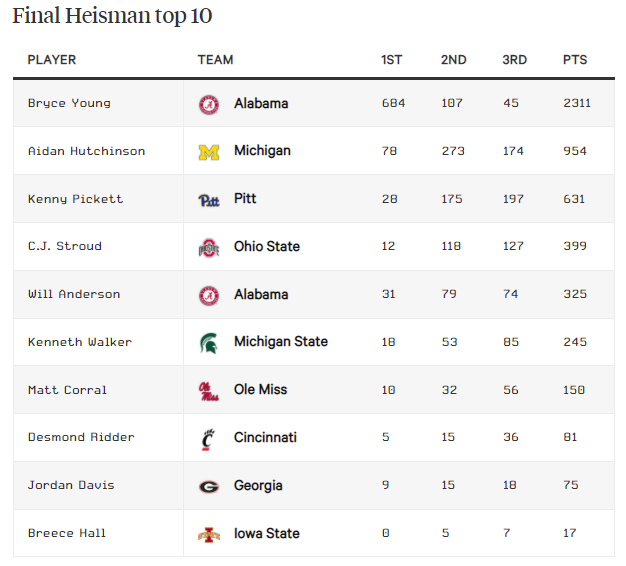The image size is (626, 566).
Task: Click the TEAM column header
Action: (x=216, y=60)
